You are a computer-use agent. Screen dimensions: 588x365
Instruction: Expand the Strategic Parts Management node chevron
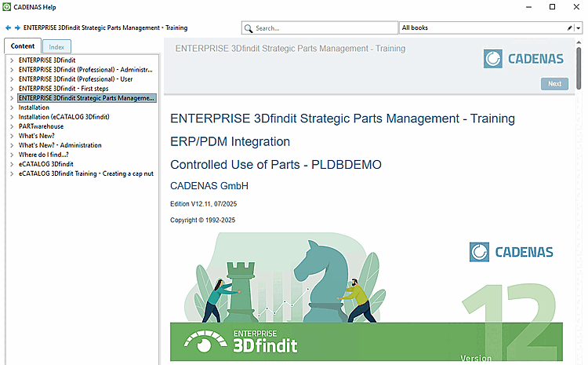tap(12, 98)
